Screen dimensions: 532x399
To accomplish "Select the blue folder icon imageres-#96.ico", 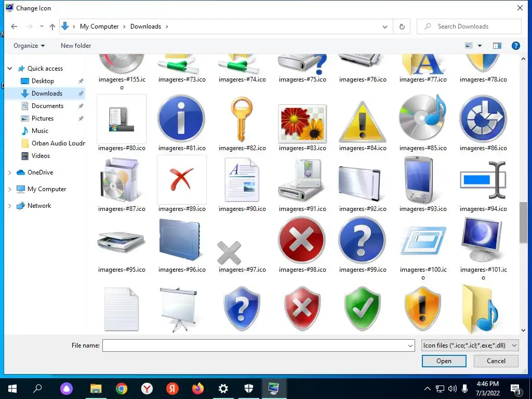I will (x=179, y=240).
